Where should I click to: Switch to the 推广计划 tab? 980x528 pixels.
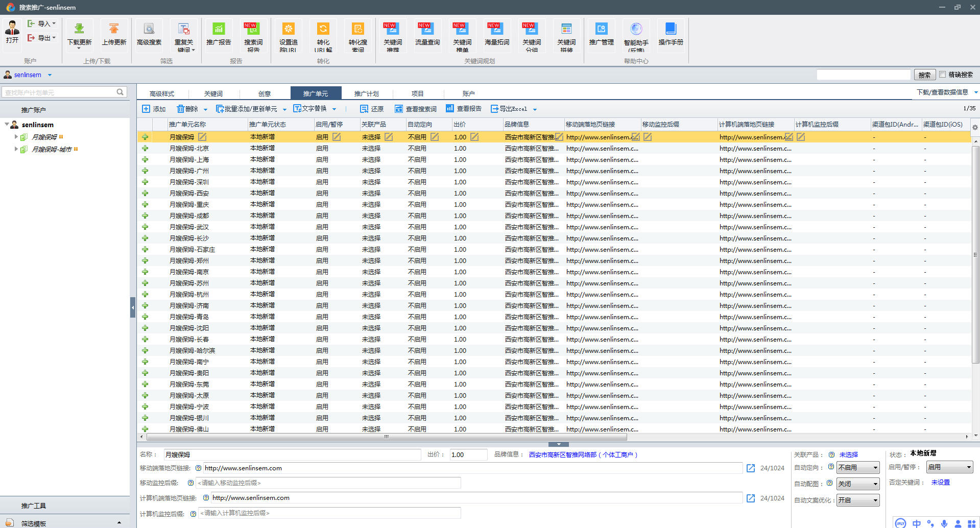[366, 93]
